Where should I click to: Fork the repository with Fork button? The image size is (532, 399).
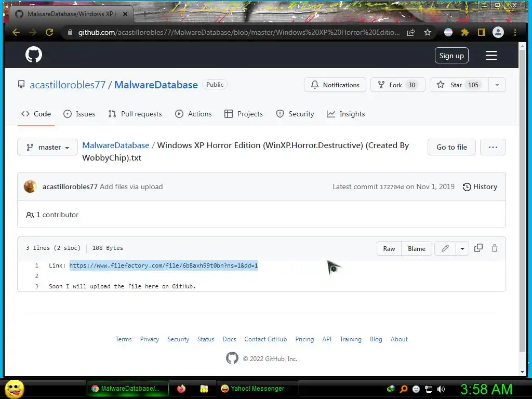(397, 85)
